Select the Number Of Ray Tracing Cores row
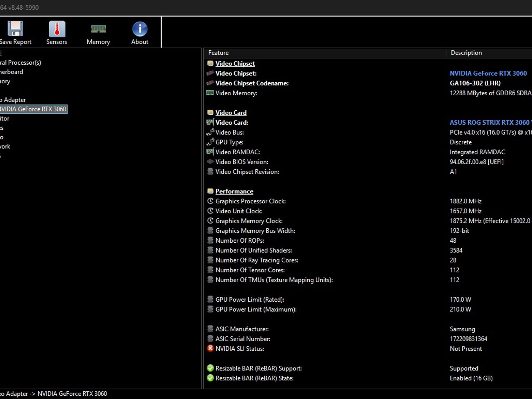Screen dimensions: 532x399 point(368,260)
